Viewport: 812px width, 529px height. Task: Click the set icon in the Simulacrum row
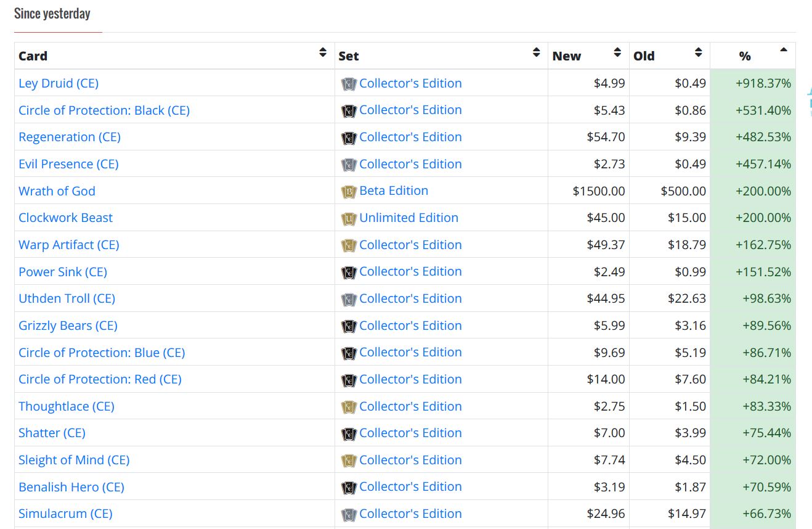[x=349, y=514]
